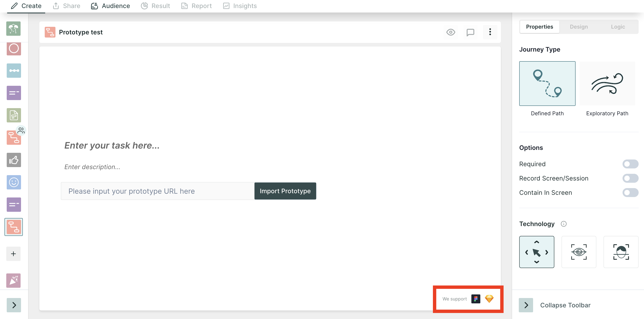
Task: Switch to the Logic tab
Action: [x=618, y=27]
